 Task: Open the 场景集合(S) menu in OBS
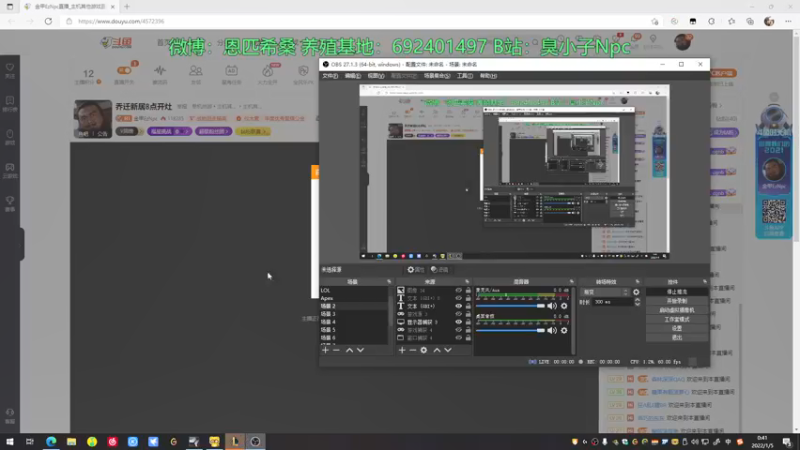coord(437,76)
